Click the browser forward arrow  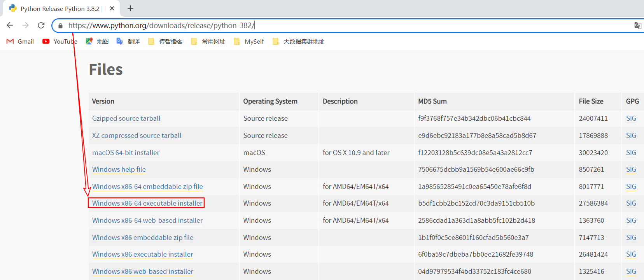pyautogui.click(x=26, y=25)
